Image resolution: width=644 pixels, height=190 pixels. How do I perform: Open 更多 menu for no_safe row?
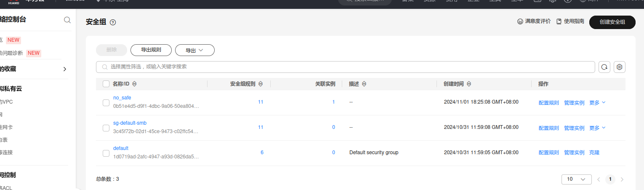tap(597, 102)
